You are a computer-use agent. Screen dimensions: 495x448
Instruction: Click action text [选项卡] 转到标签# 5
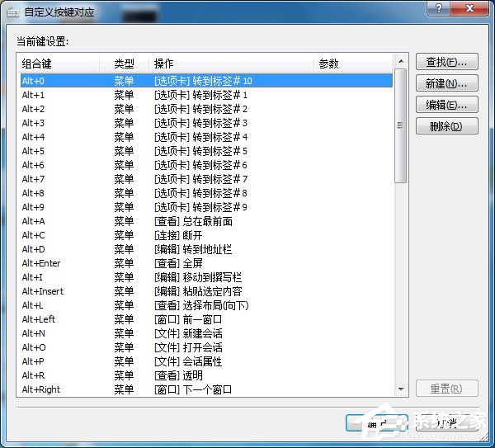pos(200,151)
